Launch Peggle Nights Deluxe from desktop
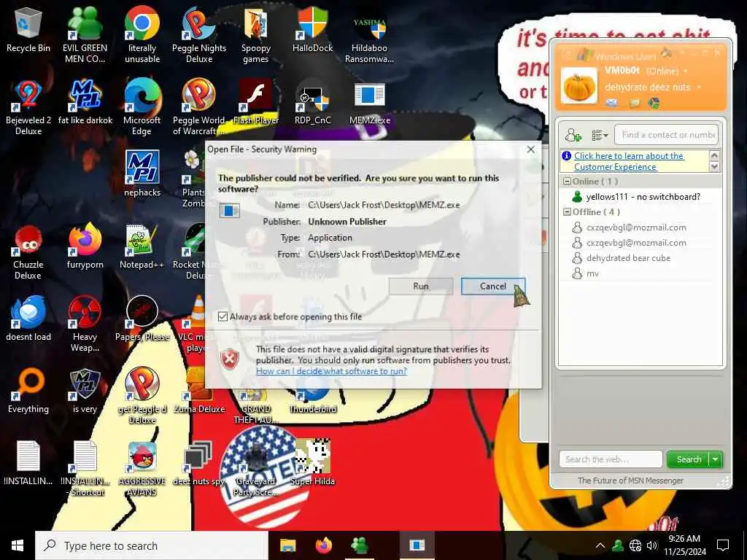This screenshot has height=560, width=747. point(199,34)
